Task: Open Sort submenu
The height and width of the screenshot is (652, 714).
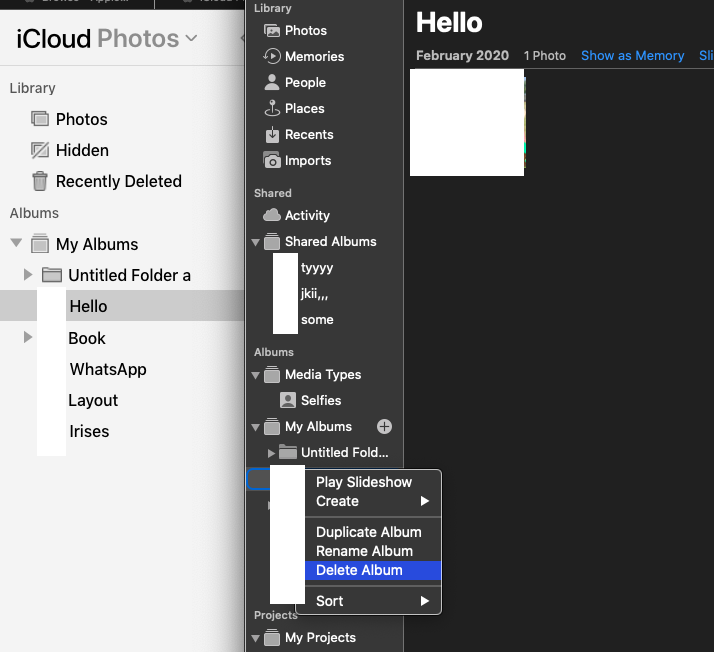Action: pyautogui.click(x=373, y=601)
